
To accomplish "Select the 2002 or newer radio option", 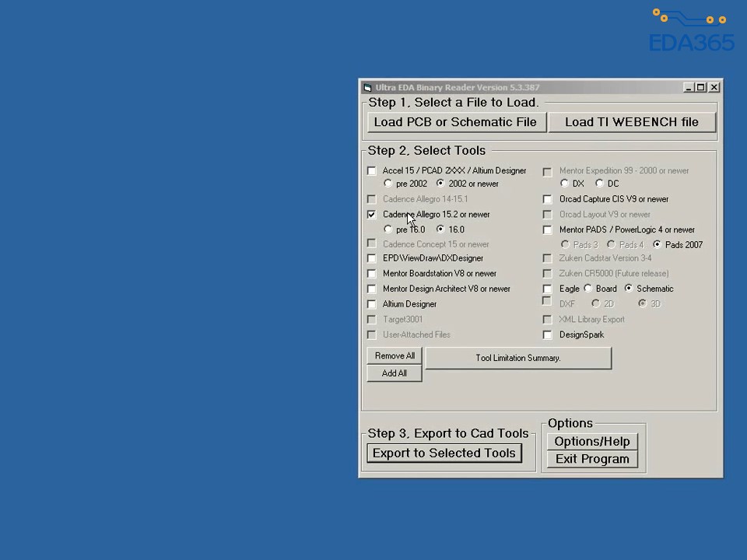I will [440, 184].
